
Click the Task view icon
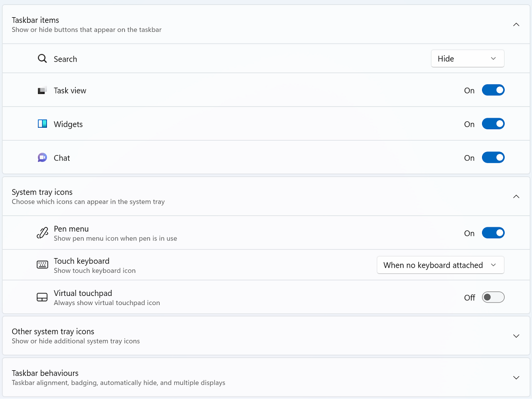tap(42, 90)
